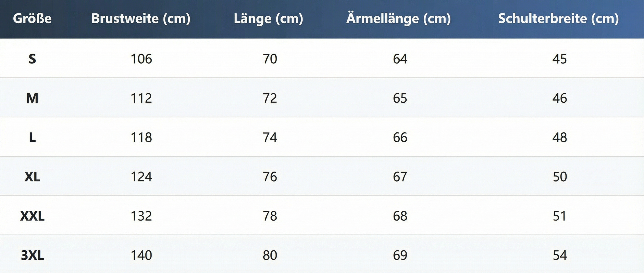The height and width of the screenshot is (273, 644).
Task: Click the Größe column header
Action: click(32, 18)
